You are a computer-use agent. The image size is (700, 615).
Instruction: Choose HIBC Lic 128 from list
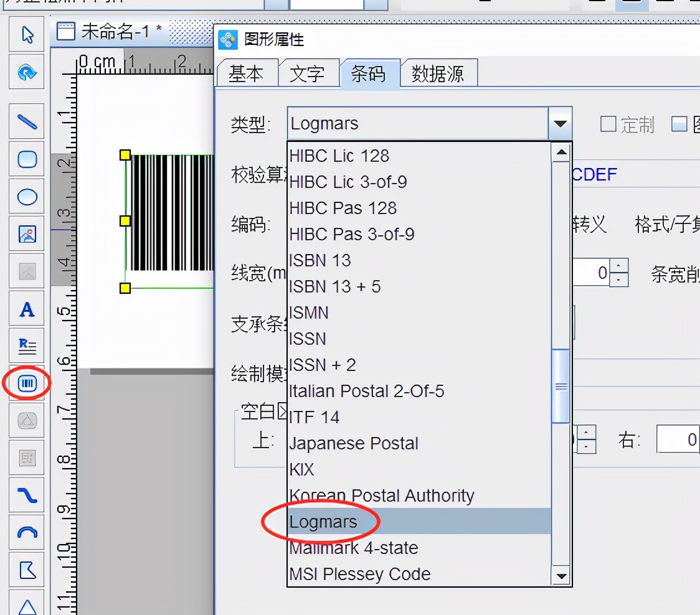pos(419,156)
